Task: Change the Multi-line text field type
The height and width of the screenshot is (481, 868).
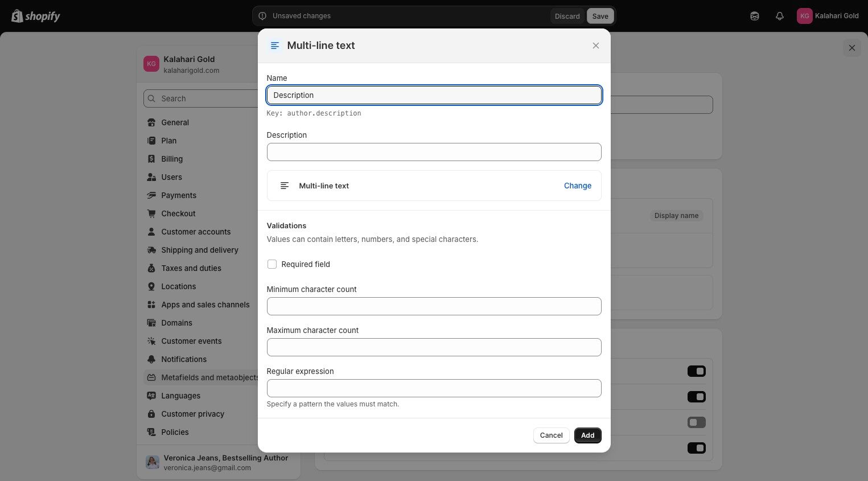Action: click(577, 186)
